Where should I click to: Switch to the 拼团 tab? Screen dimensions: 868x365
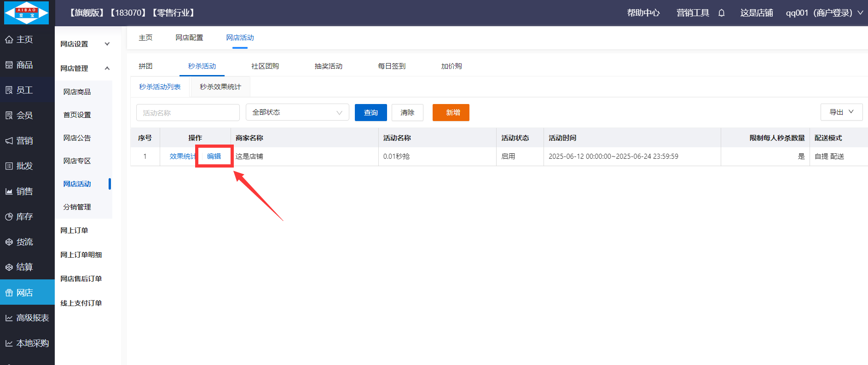click(x=145, y=66)
